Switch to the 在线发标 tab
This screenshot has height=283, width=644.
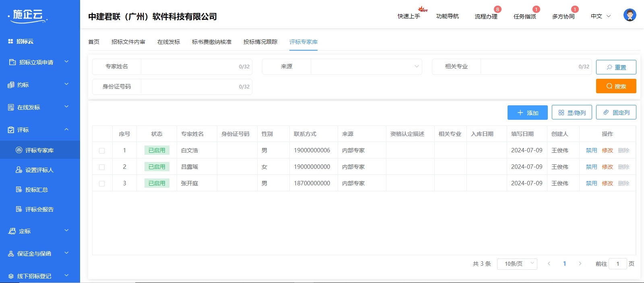click(168, 42)
